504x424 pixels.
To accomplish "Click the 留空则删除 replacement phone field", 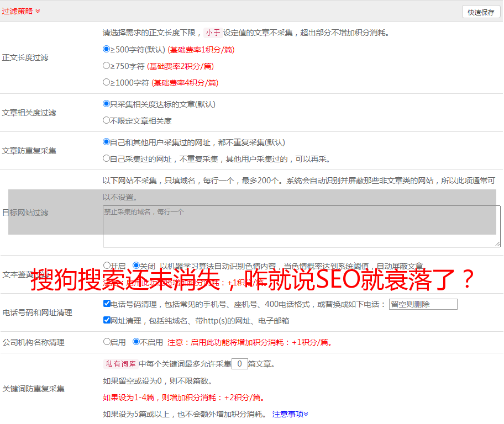I will click(423, 304).
